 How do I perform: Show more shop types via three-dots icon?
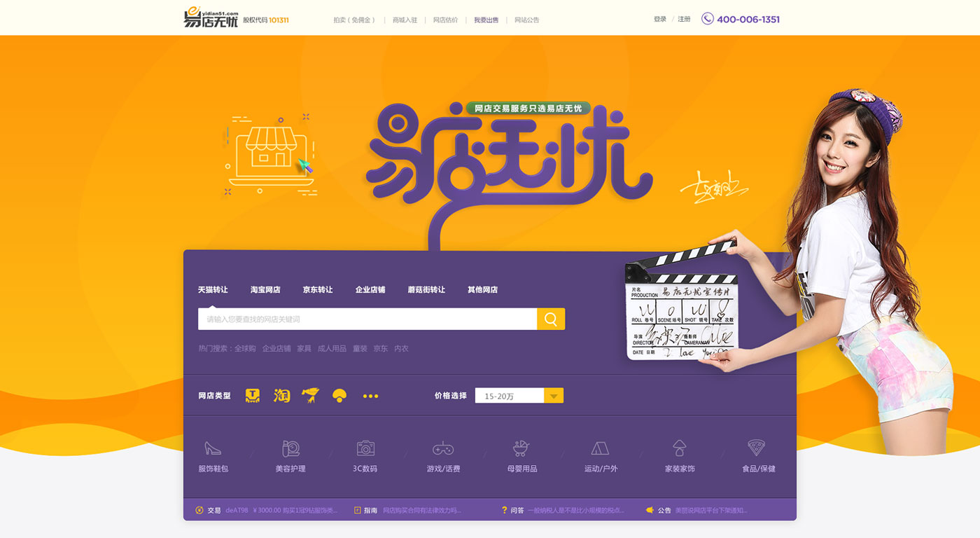(370, 396)
